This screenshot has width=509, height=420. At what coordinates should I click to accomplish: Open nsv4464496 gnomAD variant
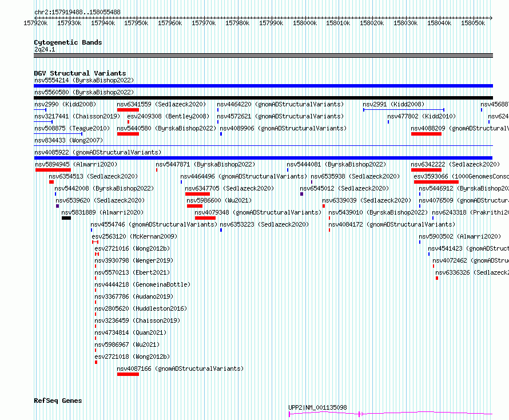(x=244, y=176)
